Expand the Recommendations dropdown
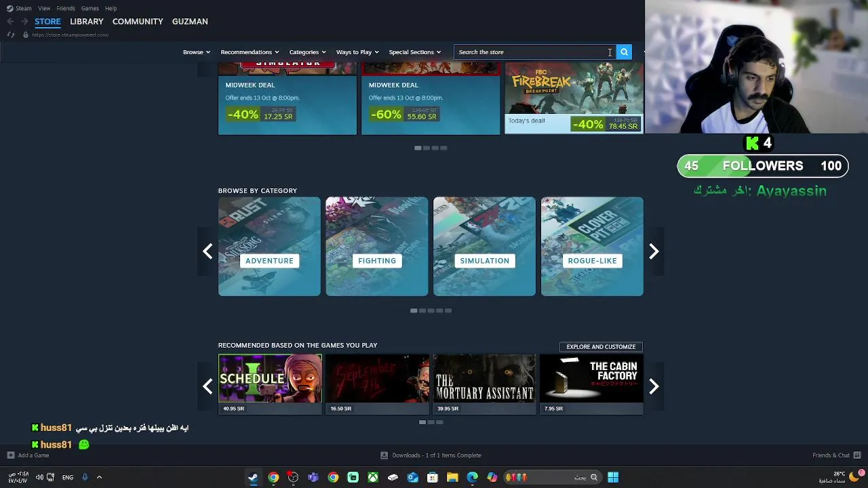The image size is (868, 488). click(x=250, y=52)
